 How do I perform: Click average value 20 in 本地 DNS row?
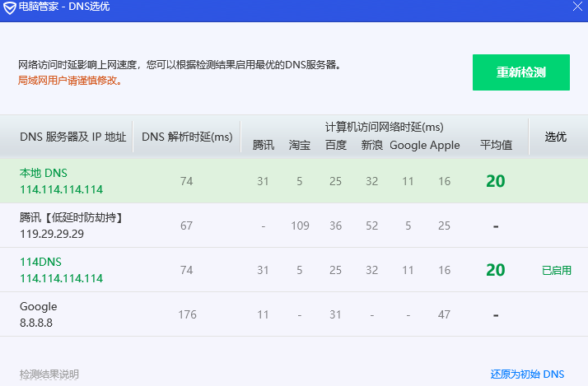(496, 181)
